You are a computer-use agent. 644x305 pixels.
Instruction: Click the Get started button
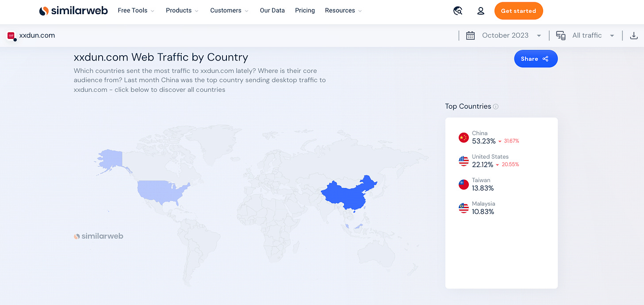tap(518, 11)
